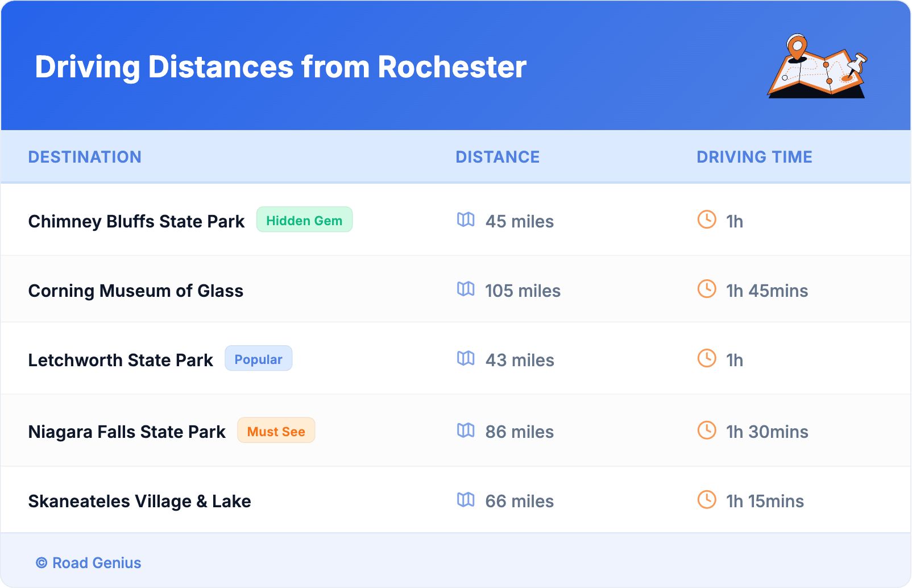
Task: Open the Road Genius copyright link
Action: (89, 562)
